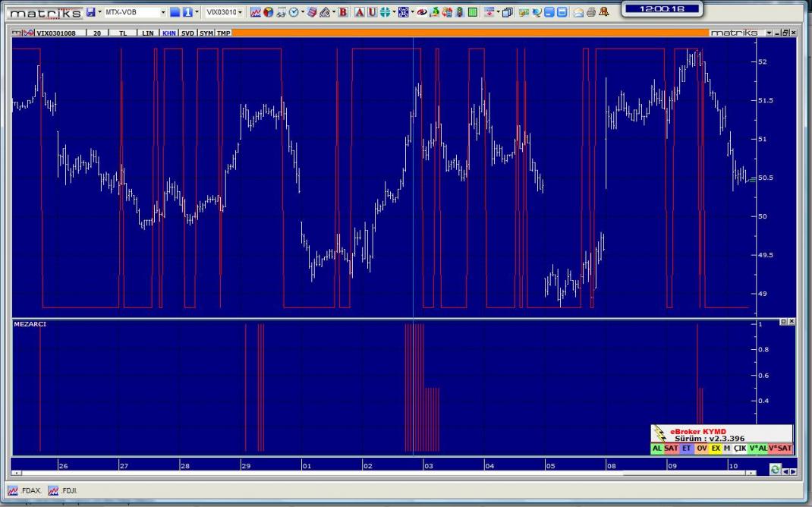
Task: Open dropdown arrow next to chart matriks label
Action: point(769,33)
